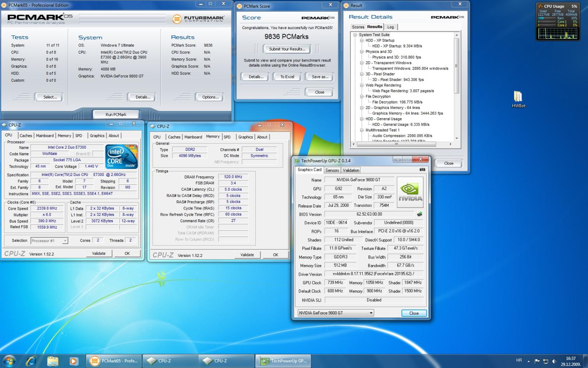The image size is (588, 368).
Task: Click the BIOS version save chip icon
Action: (419, 214)
